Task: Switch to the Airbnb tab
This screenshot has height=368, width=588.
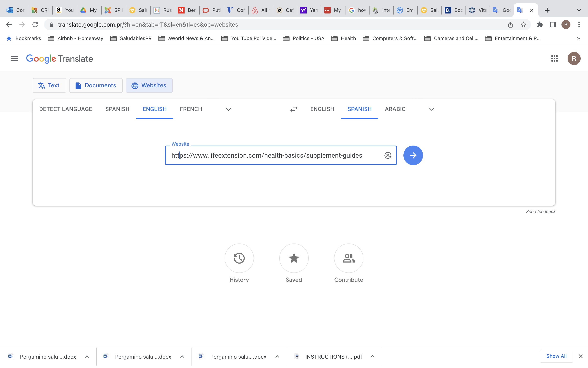Action: tap(261, 10)
